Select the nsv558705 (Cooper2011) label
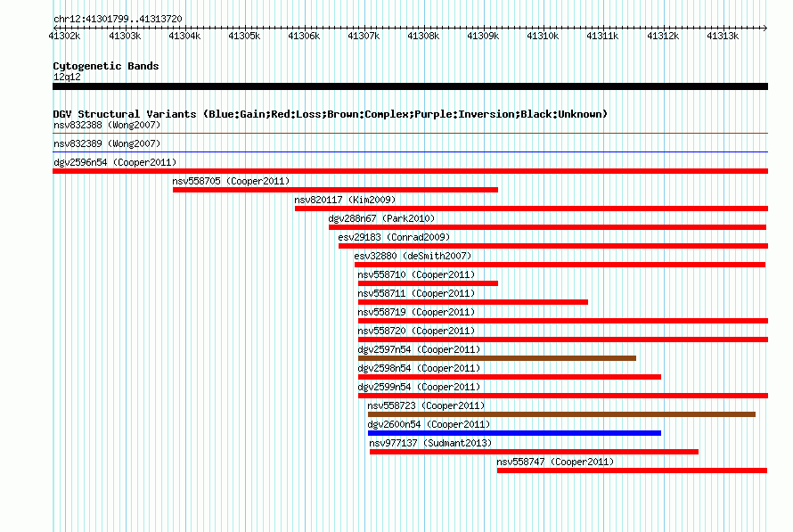The width and height of the screenshot is (793, 532). (231, 181)
